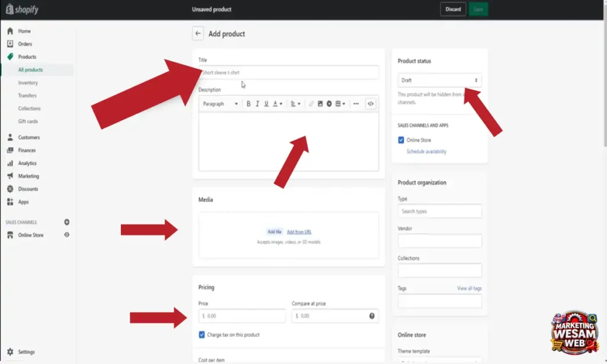
Task: Click inside the Description text area
Action: (x=289, y=141)
